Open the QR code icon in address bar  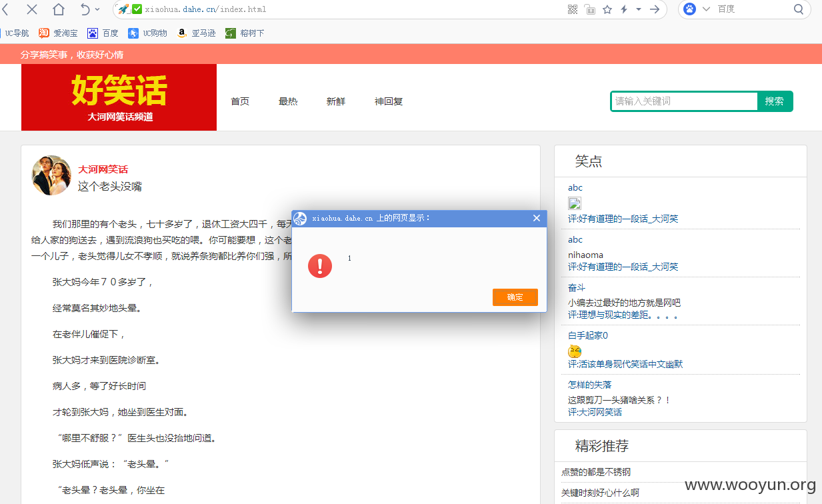pyautogui.click(x=573, y=9)
